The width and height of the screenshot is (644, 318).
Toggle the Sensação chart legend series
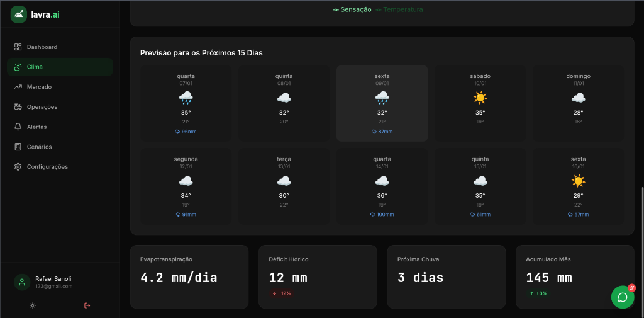pyautogui.click(x=352, y=10)
